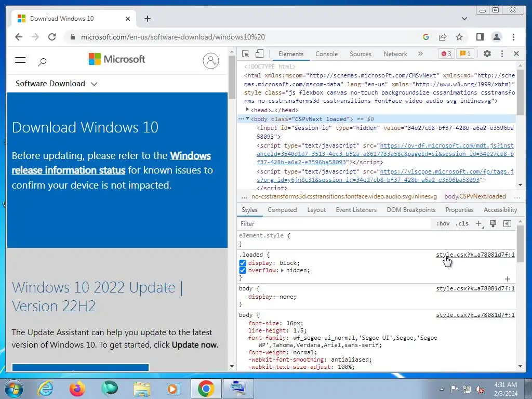This screenshot has width=532, height=399.
Task: Toggle the device toolbar icon
Action: click(x=259, y=54)
